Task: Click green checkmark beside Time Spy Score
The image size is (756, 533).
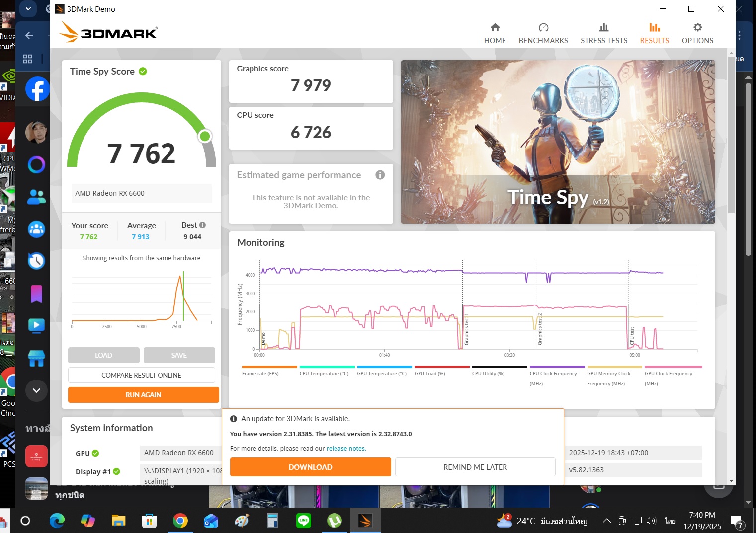Action: click(143, 72)
